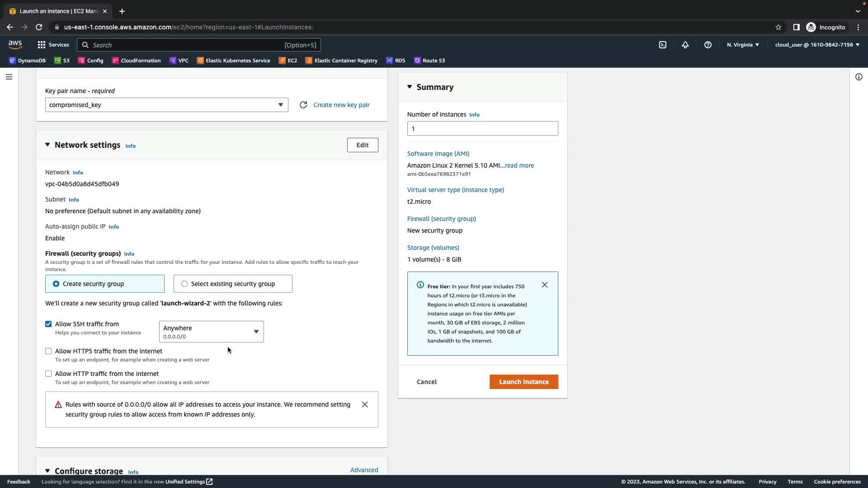Image resolution: width=868 pixels, height=488 pixels.
Task: Open the info panel icon at right
Action: click(859, 77)
